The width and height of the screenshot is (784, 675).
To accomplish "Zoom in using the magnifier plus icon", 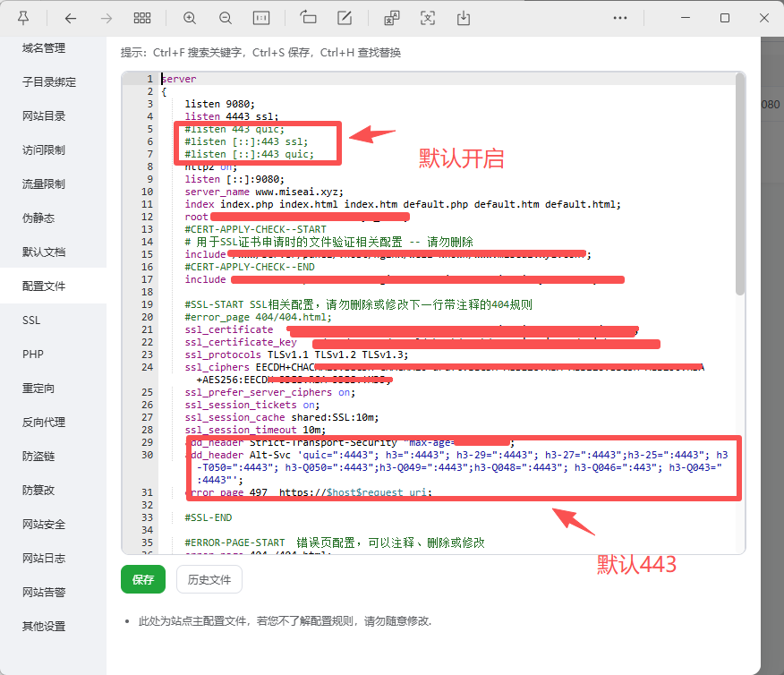I will [x=189, y=18].
